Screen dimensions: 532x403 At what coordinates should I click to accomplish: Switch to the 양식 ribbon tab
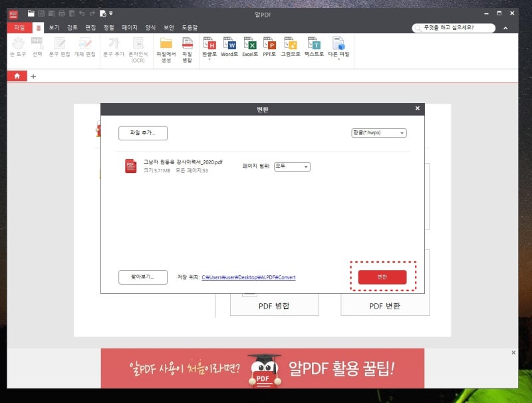[x=150, y=27]
